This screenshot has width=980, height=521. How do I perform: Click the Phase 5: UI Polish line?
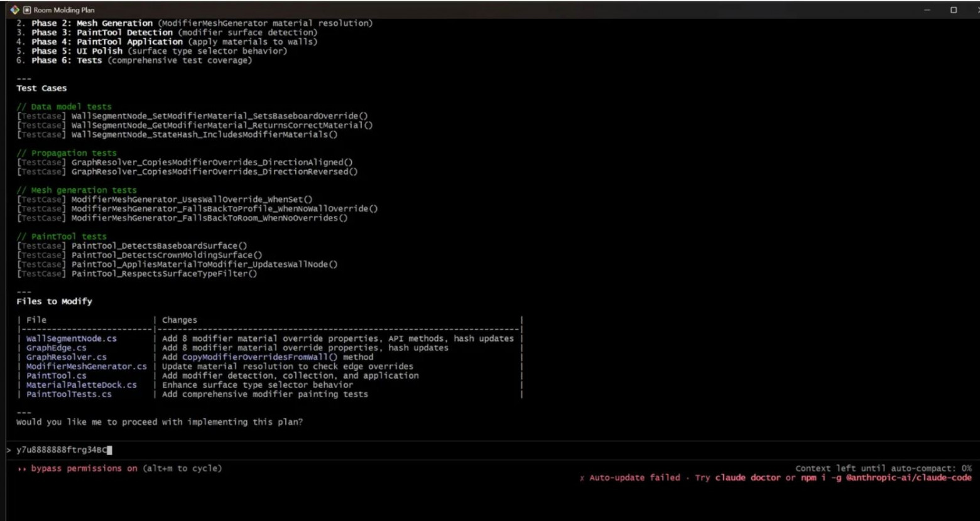[x=152, y=51]
